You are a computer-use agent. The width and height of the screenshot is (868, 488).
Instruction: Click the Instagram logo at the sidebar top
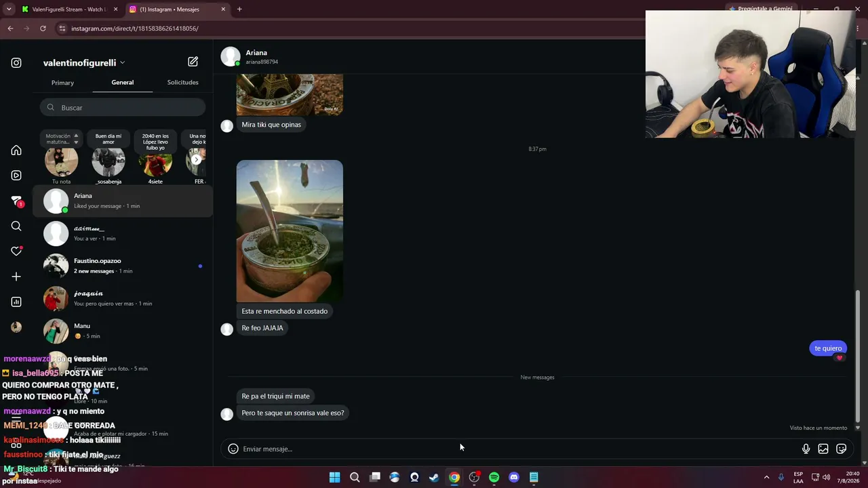tap(16, 63)
